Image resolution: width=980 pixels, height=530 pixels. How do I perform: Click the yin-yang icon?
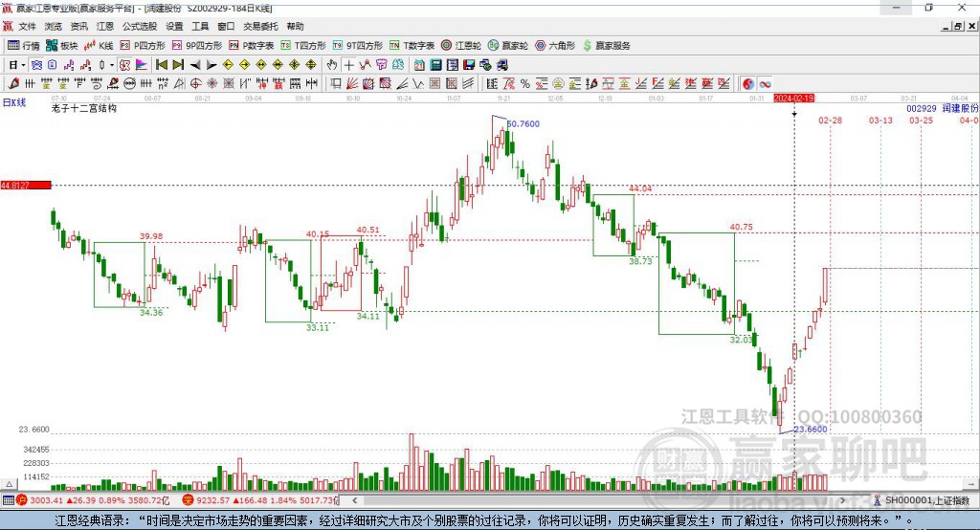point(748,84)
